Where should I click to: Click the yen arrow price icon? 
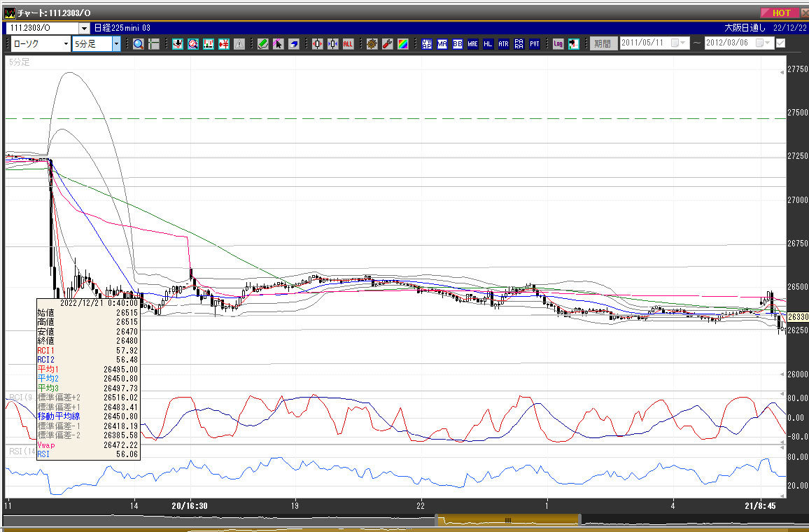(x=224, y=44)
